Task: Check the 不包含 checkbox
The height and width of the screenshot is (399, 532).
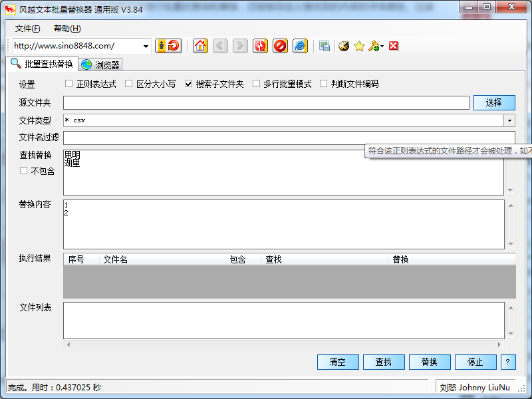Action: tap(23, 171)
